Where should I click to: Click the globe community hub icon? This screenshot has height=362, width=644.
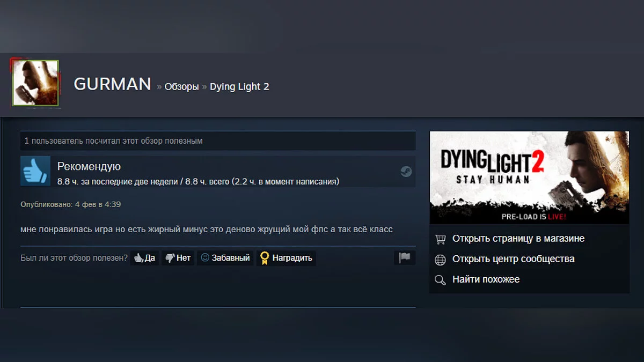point(440,260)
